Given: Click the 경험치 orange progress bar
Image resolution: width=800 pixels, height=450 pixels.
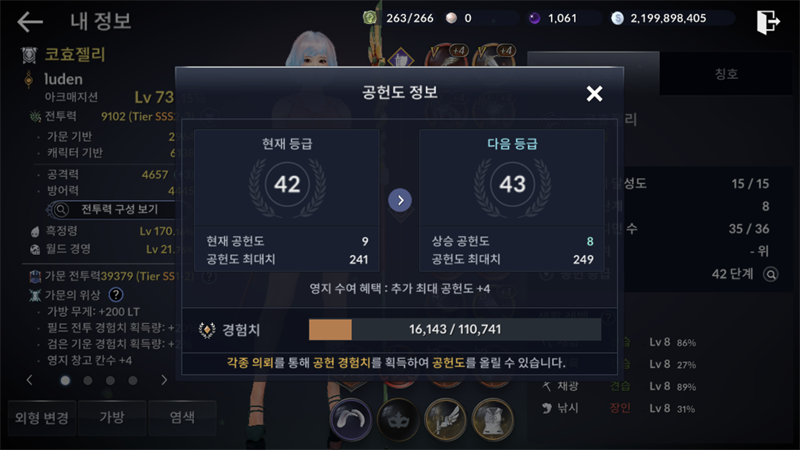Looking at the screenshot, I should (x=455, y=330).
